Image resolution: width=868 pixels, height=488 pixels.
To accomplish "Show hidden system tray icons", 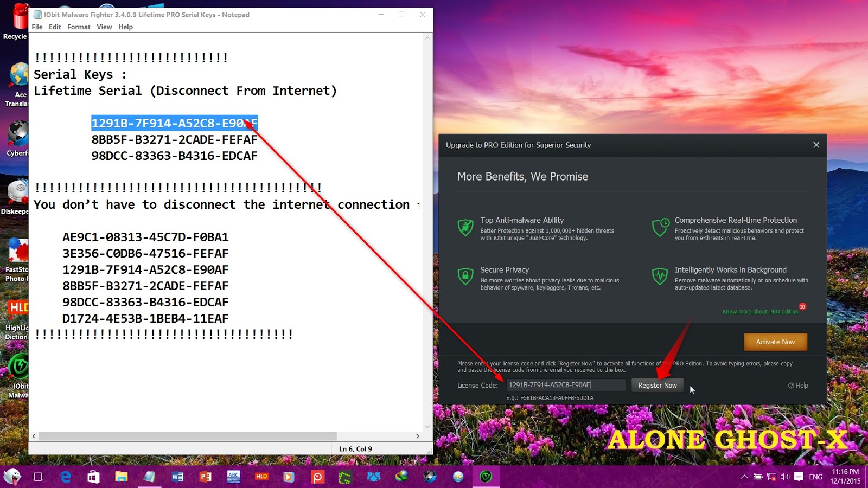I will tap(744, 477).
